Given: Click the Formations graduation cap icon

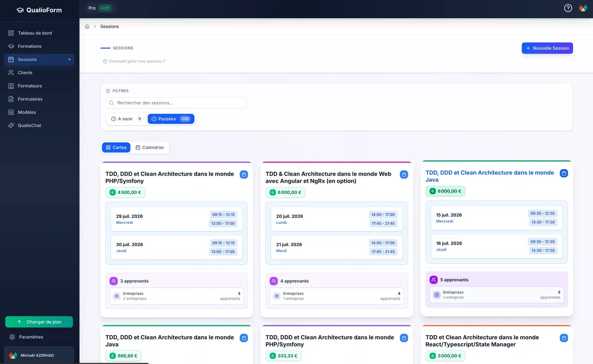Looking at the screenshot, I should (11, 46).
